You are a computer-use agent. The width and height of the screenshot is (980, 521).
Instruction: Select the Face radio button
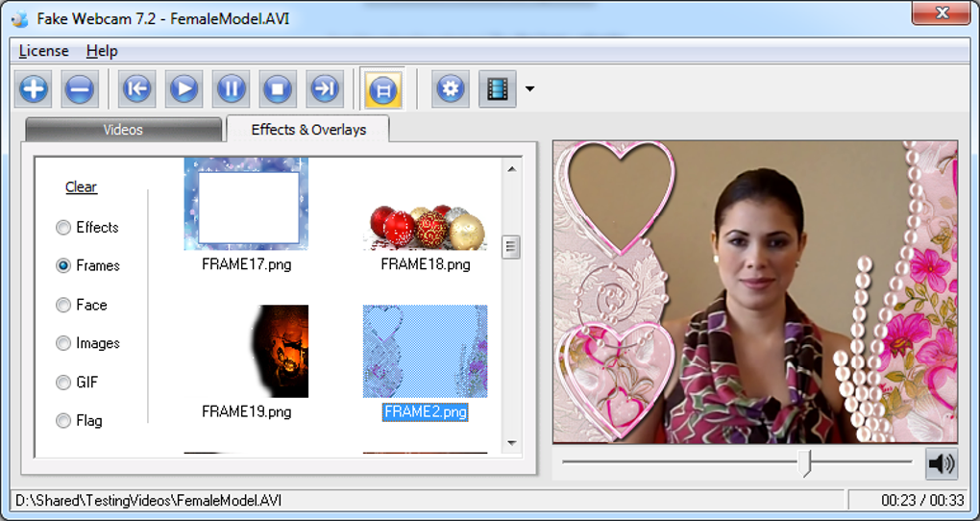tap(63, 306)
